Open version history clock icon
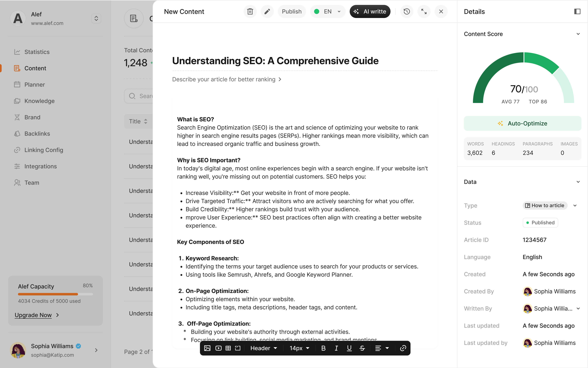This screenshot has height=368, width=588. point(407,11)
